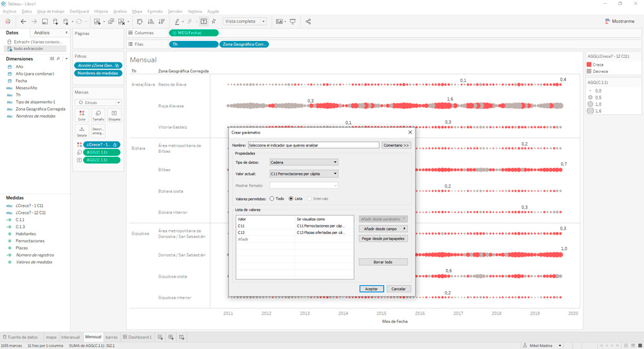Open the Vista completa fit dropdown
The width and height of the screenshot is (644, 349).
coord(245,21)
